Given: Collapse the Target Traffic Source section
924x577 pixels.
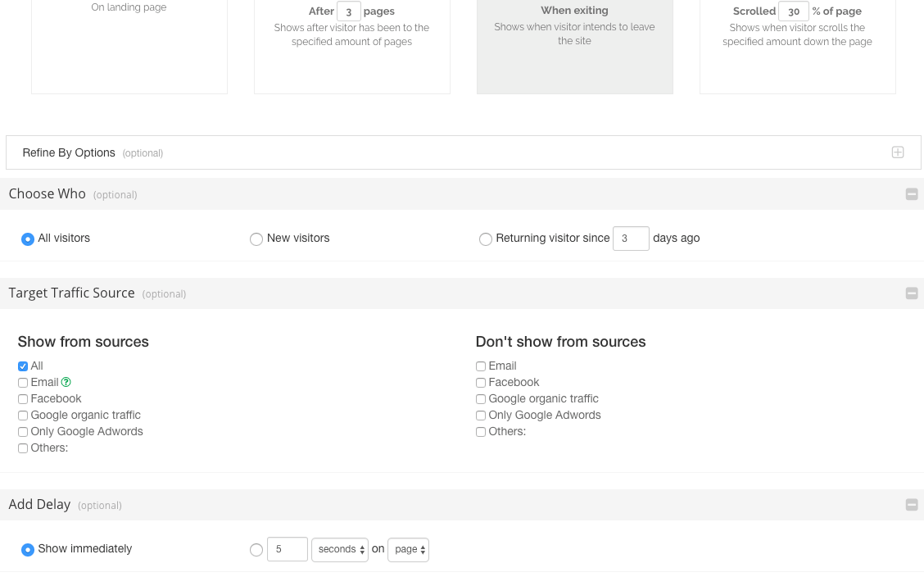Looking at the screenshot, I should pos(911,293).
